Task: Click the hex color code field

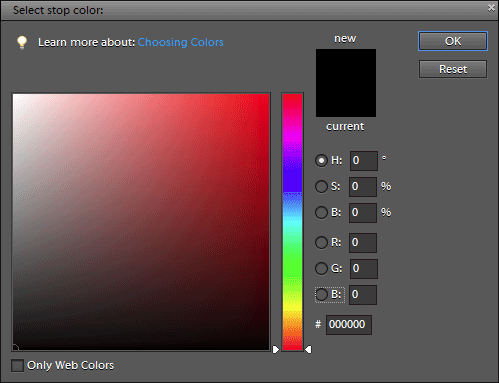Action: (x=349, y=325)
